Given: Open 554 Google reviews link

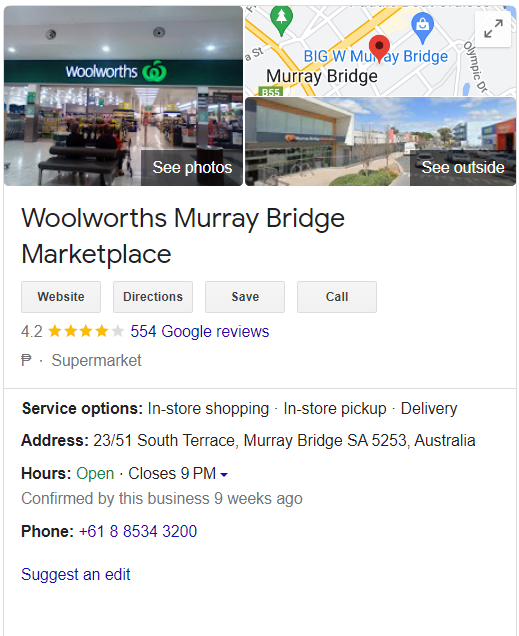Looking at the screenshot, I should click(199, 331).
